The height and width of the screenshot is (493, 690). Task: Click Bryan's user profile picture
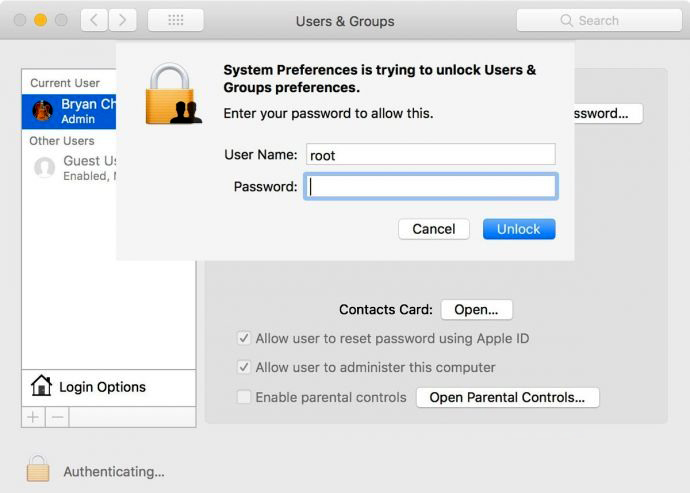pos(43,110)
